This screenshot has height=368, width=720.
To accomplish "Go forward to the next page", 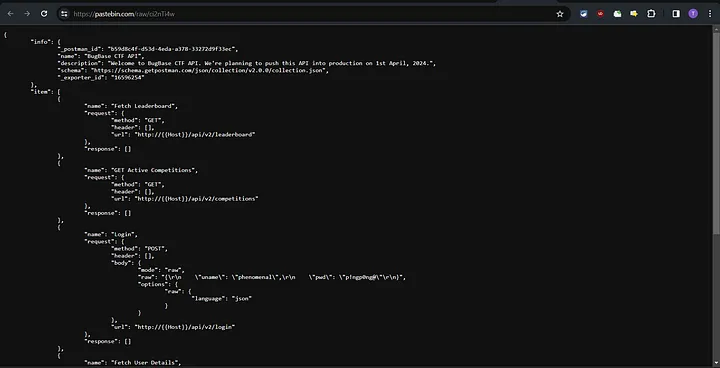I will (x=27, y=14).
